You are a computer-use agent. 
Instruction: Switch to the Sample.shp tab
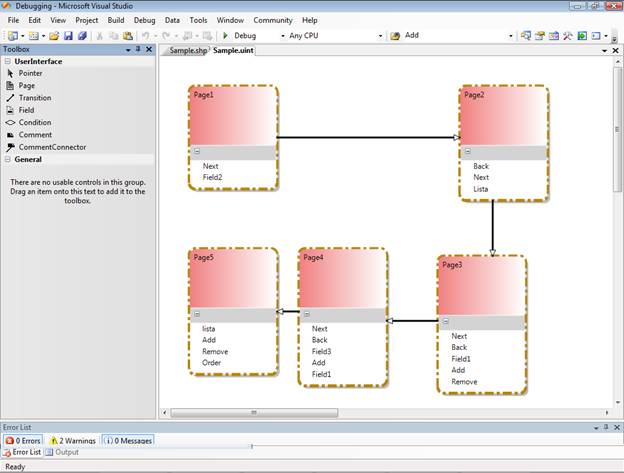186,50
